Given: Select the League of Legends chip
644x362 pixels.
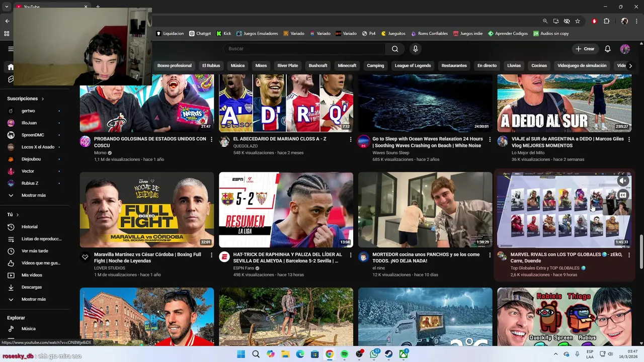Looking at the screenshot, I should [413, 66].
